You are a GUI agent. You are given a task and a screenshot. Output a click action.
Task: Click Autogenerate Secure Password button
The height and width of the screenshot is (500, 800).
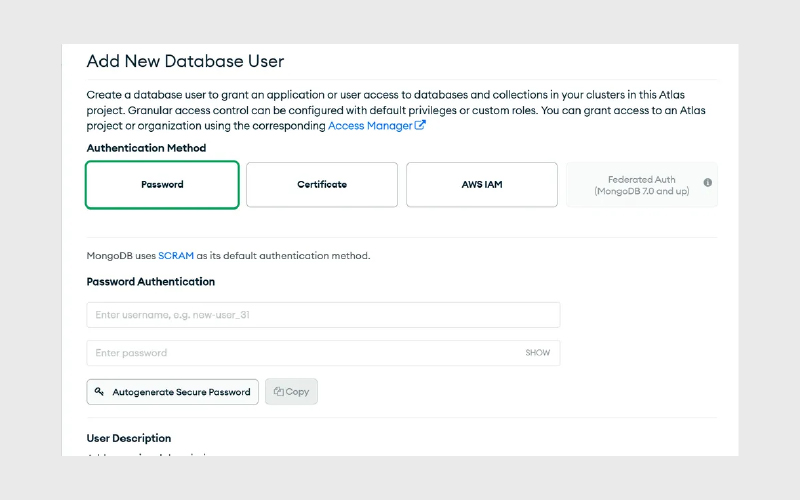tap(172, 392)
